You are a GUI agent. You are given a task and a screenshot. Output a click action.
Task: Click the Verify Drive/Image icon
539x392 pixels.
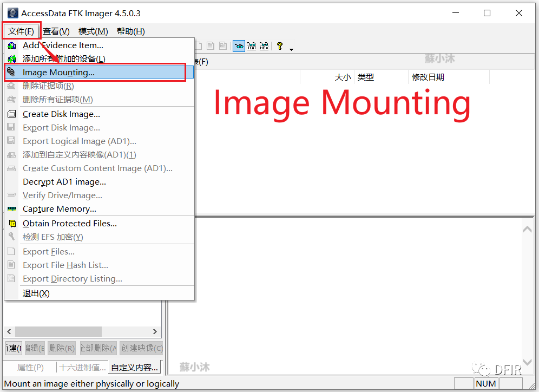(11, 194)
